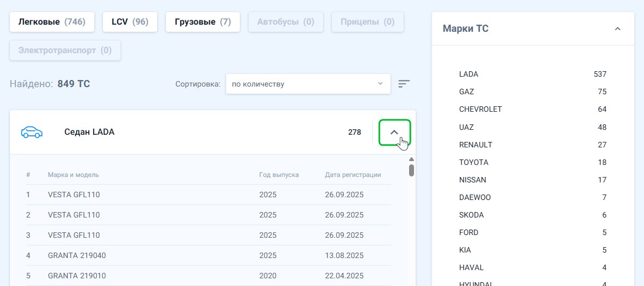Select the Автобусы (0) tab
Screen dimensions: 644x286
[x=286, y=22]
